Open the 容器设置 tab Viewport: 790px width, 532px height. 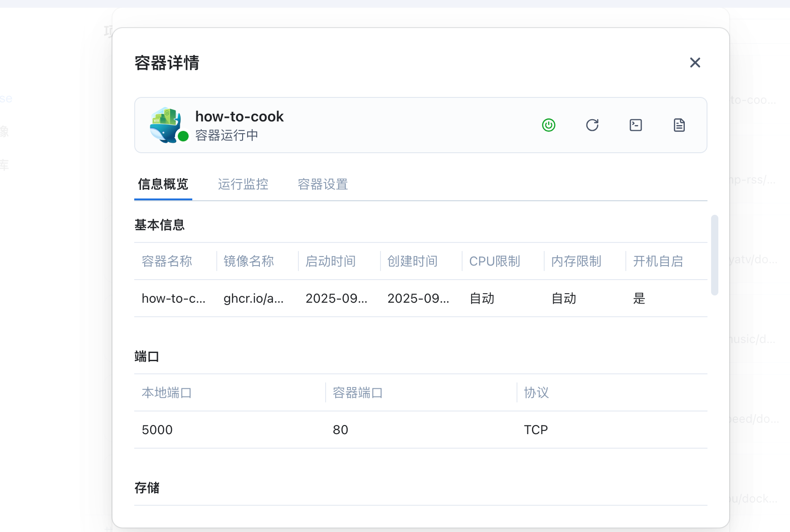pos(322,184)
